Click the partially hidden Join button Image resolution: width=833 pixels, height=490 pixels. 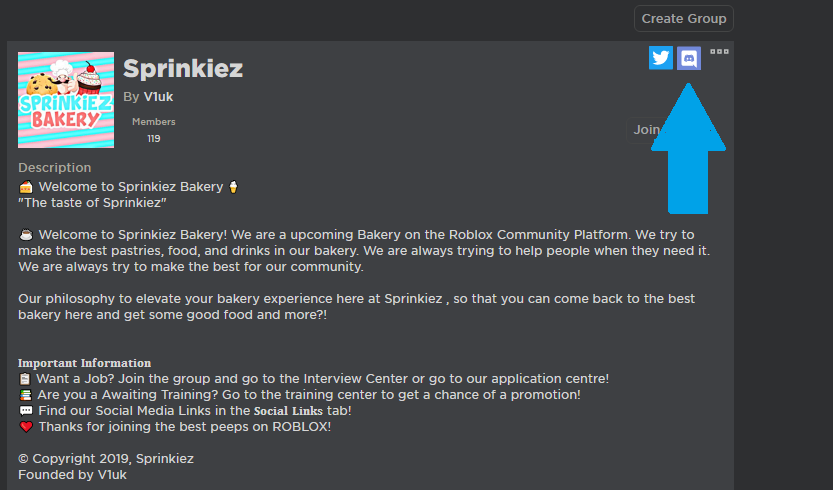[x=647, y=129]
